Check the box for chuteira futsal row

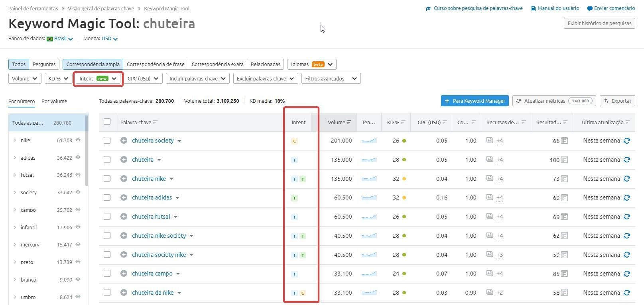[x=107, y=217]
